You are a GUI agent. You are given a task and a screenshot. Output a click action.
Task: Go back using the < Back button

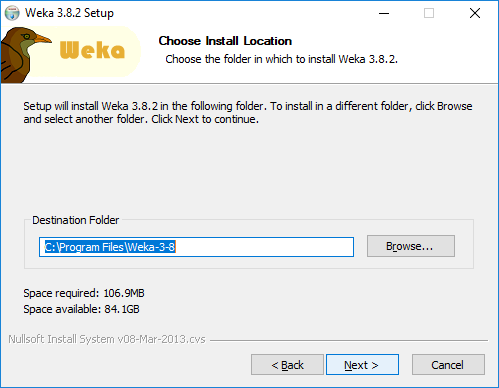[x=287, y=365]
